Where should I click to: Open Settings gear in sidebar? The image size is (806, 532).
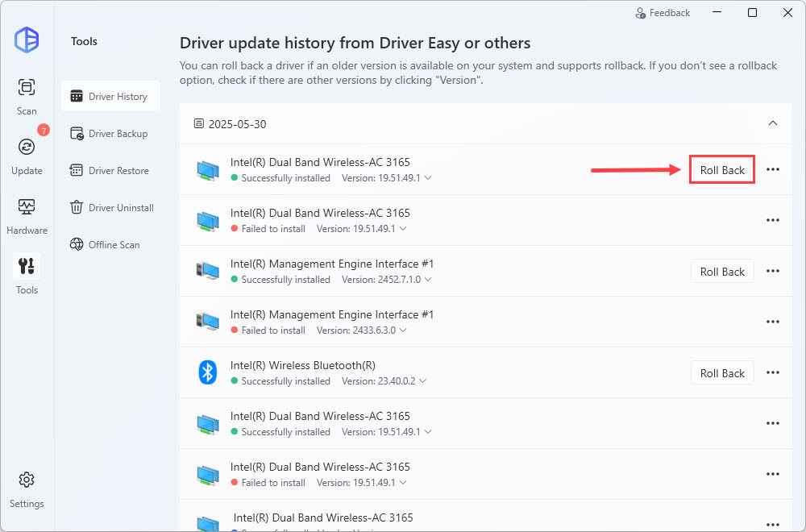click(27, 488)
